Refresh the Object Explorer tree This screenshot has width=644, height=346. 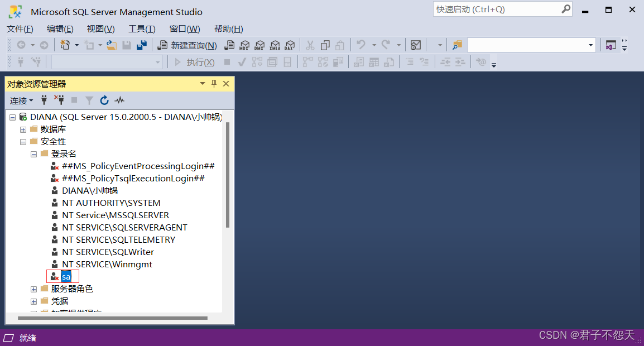[104, 100]
